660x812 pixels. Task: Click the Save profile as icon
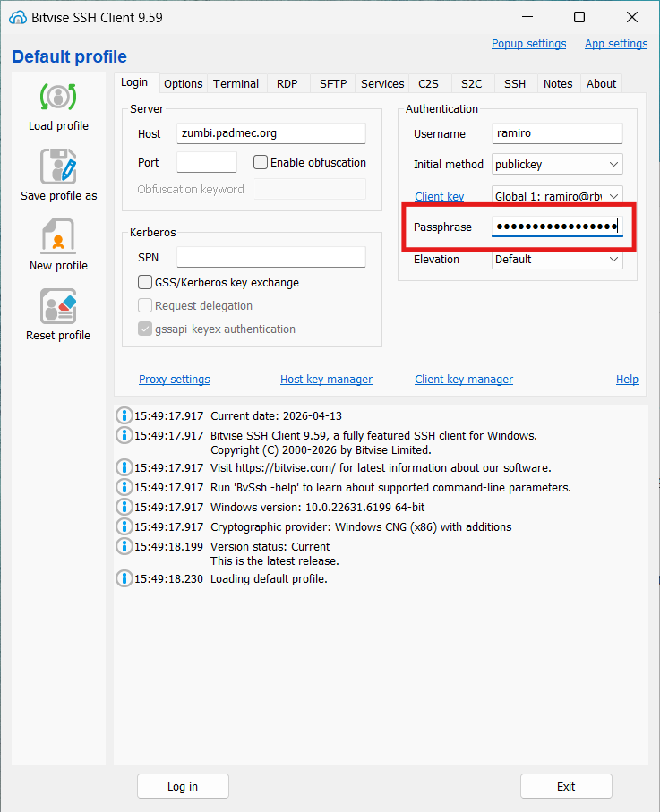point(58,167)
